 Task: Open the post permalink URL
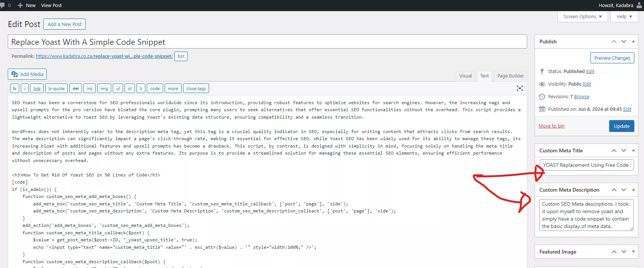pos(104,56)
